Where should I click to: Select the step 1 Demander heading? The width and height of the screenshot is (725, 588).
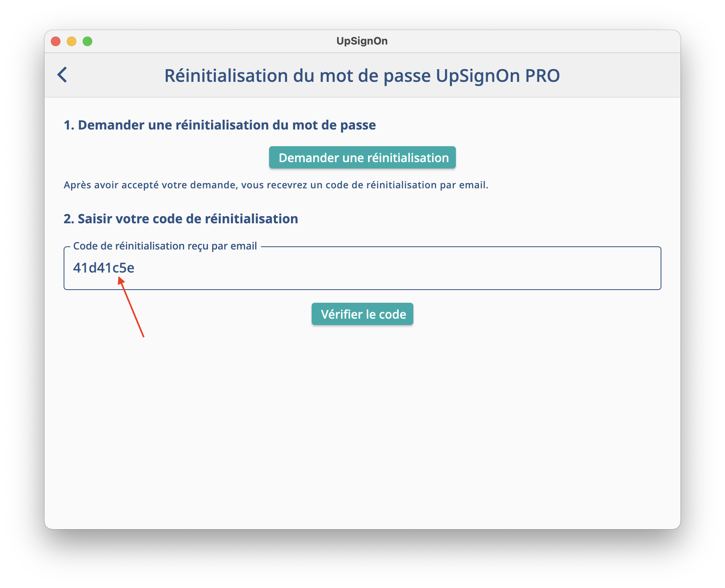[219, 125]
